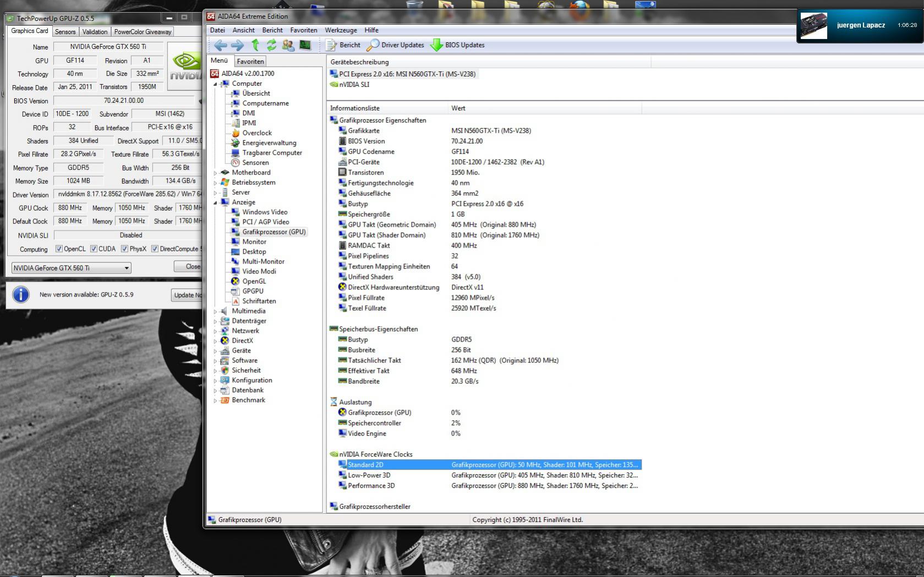The height and width of the screenshot is (577, 924).
Task: Select the Overclock flame icon in the tree
Action: click(x=236, y=133)
